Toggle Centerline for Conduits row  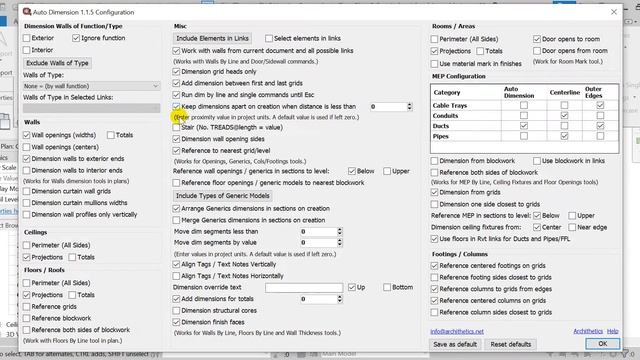[x=564, y=116]
